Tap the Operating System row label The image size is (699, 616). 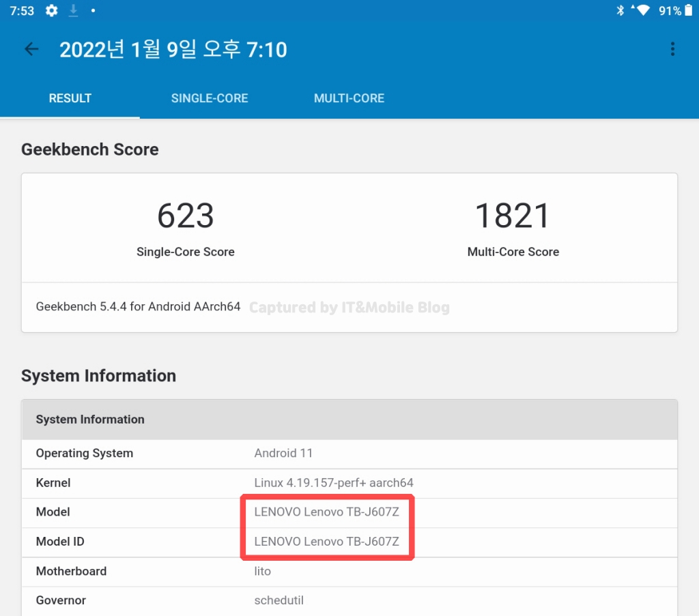84,453
